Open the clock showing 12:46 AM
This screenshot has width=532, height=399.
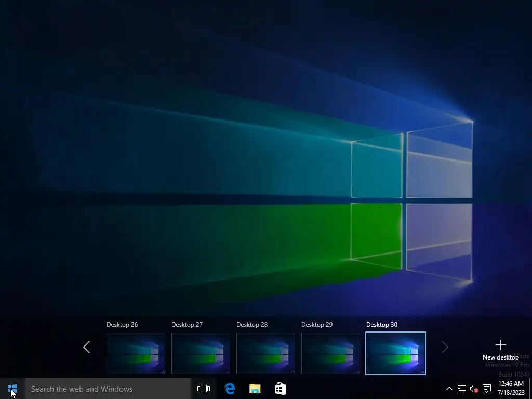511,389
